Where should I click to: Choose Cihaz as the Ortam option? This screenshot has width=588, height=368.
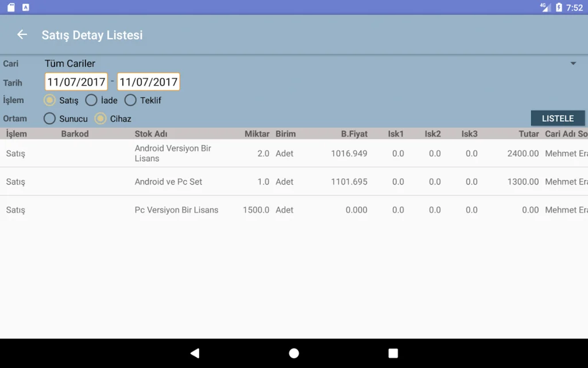100,118
